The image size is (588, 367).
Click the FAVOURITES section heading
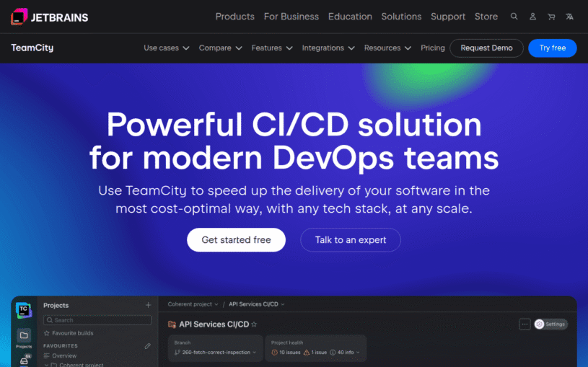click(x=61, y=345)
